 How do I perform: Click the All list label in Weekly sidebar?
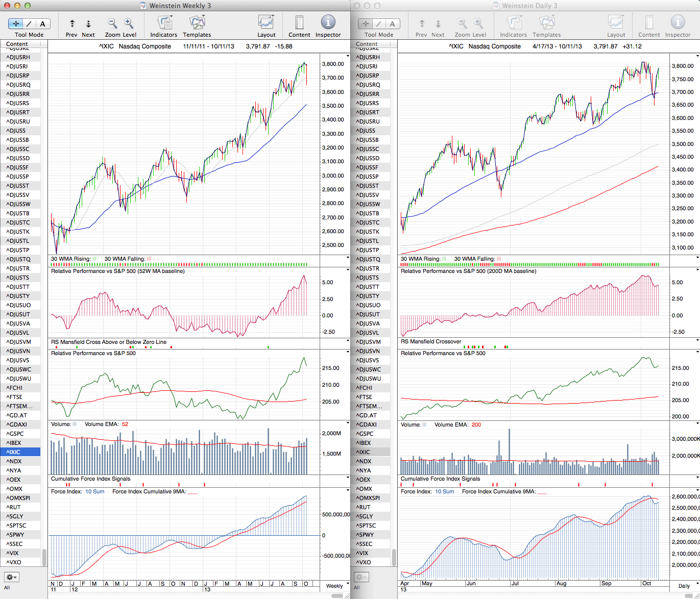[7, 587]
